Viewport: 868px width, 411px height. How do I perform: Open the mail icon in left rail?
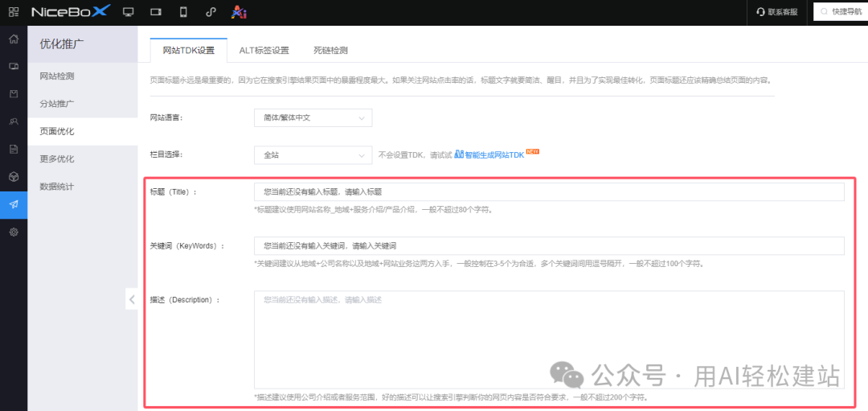(x=14, y=94)
